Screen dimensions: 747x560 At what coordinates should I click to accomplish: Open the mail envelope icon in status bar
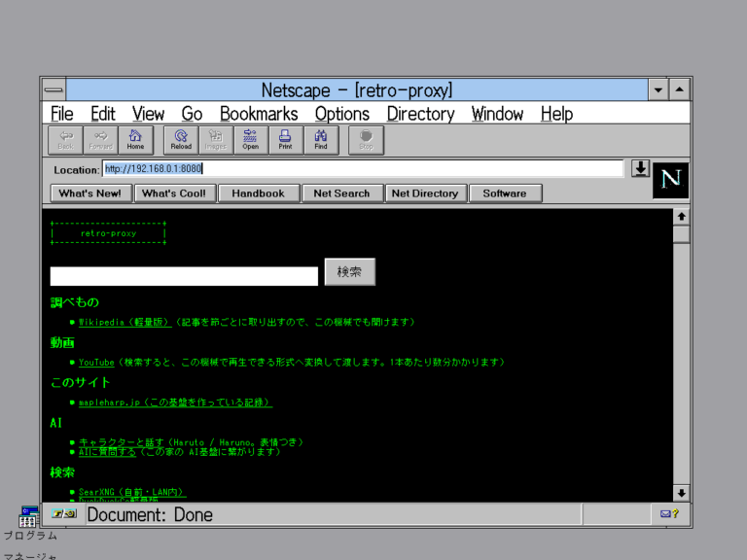pyautogui.click(x=669, y=513)
